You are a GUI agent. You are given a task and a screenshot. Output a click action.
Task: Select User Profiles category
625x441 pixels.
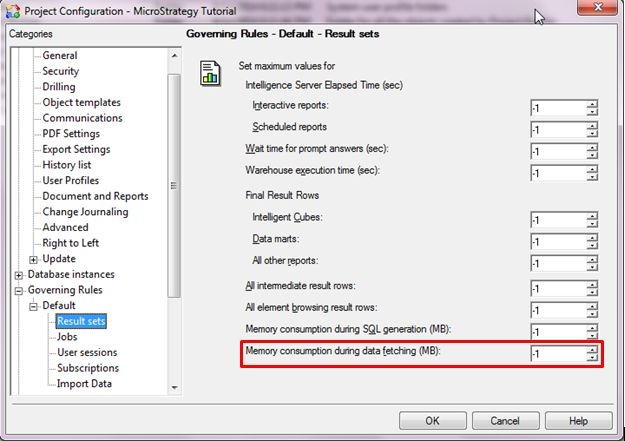[x=71, y=180]
